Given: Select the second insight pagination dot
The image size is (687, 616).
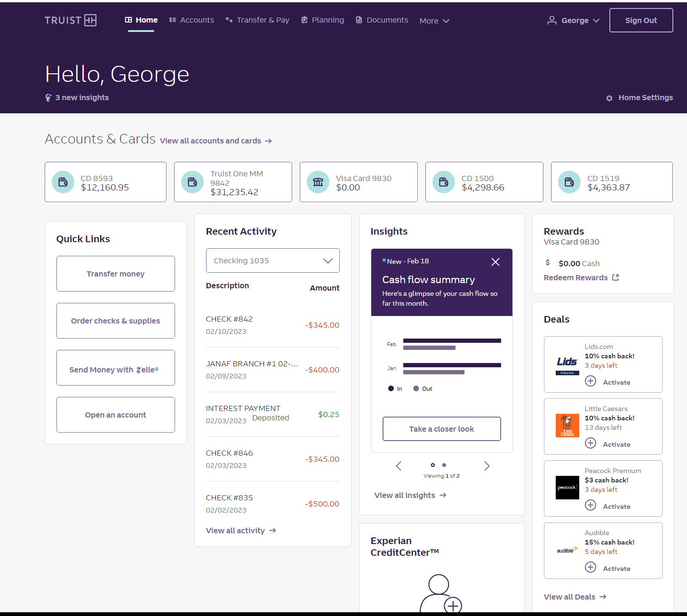Looking at the screenshot, I should pyautogui.click(x=444, y=465).
